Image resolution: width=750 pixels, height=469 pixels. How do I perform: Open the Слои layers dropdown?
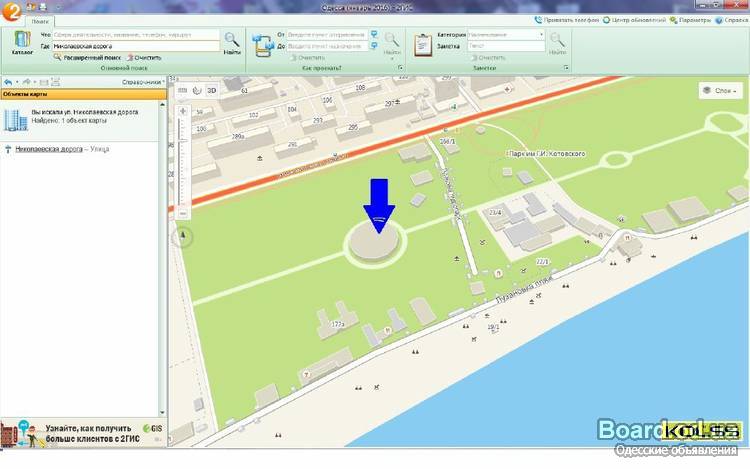(720, 90)
